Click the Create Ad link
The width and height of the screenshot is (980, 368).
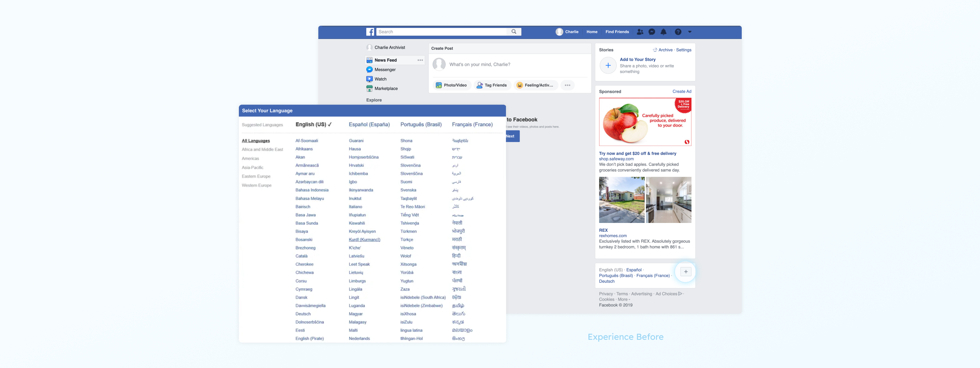pos(681,91)
